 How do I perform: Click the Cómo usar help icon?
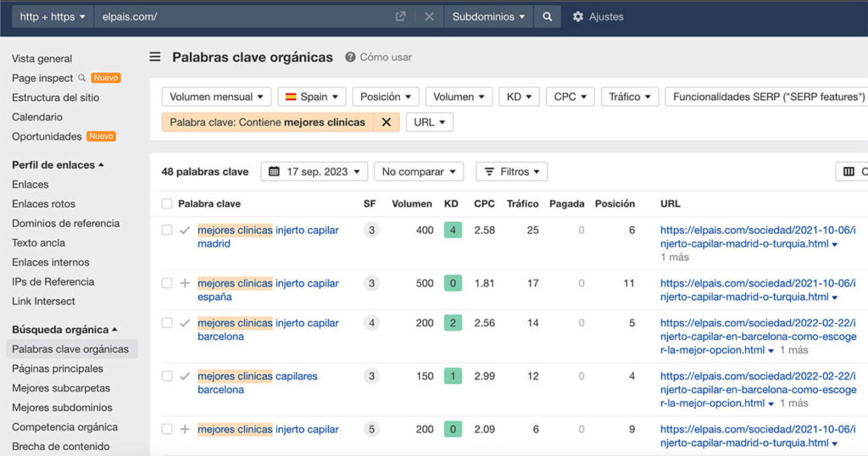[x=350, y=57]
